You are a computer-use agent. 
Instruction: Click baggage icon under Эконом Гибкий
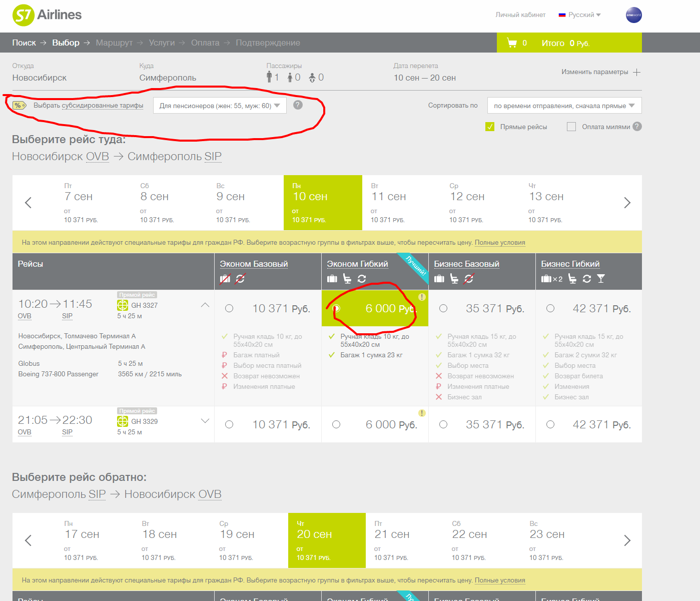[x=332, y=279]
